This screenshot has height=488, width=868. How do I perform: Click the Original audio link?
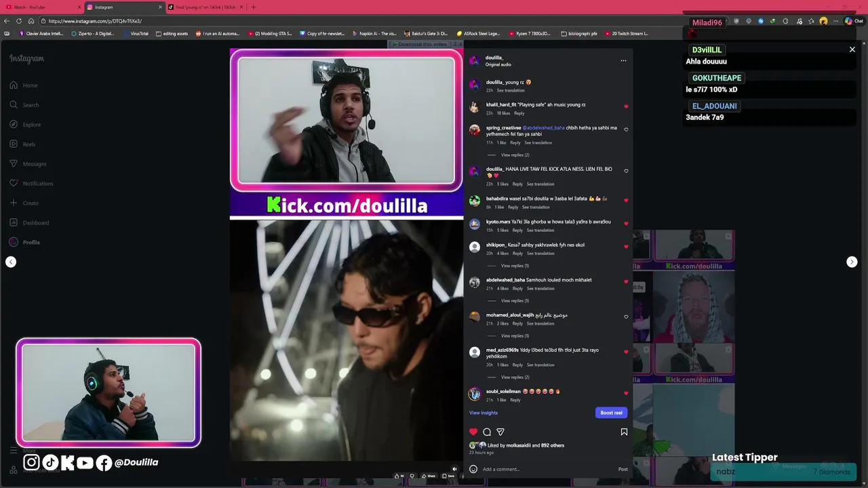(x=498, y=64)
